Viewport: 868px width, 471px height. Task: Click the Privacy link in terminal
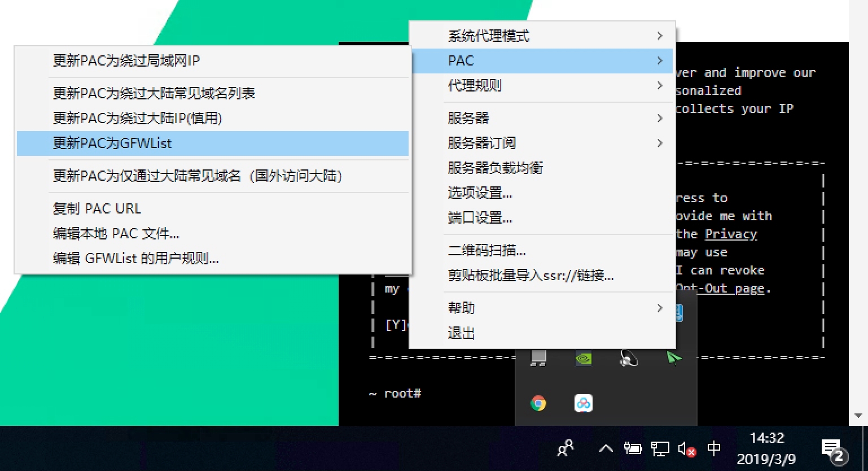tap(731, 234)
